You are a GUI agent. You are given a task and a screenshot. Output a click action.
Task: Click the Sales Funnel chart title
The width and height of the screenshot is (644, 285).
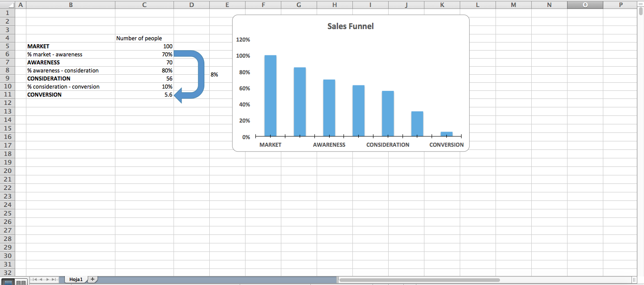tap(351, 26)
